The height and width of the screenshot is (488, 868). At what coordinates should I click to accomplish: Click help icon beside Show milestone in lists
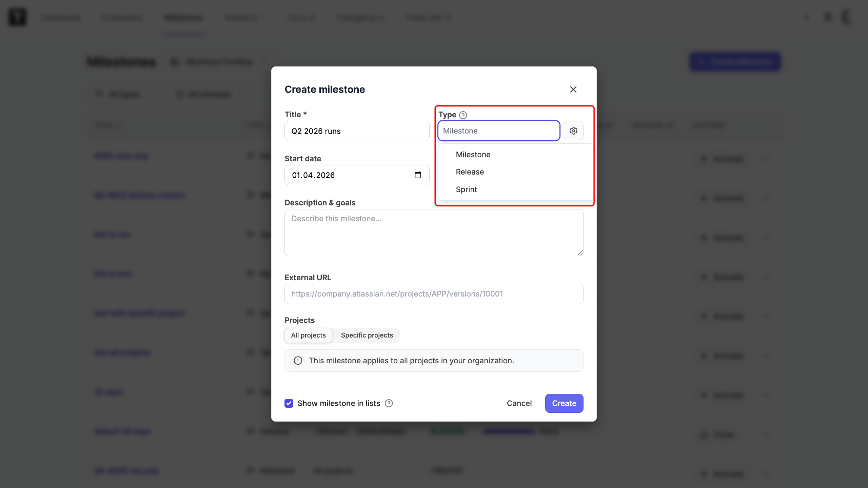389,403
